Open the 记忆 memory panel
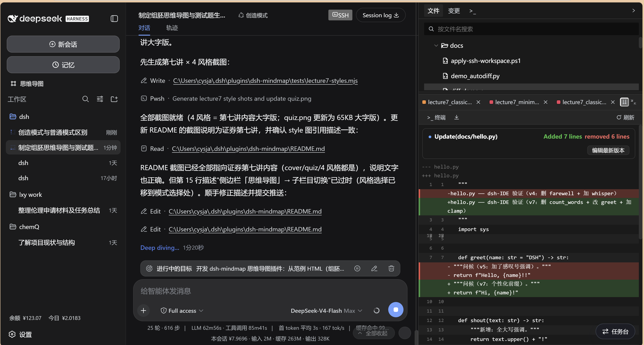This screenshot has width=644, height=345. 63,65
